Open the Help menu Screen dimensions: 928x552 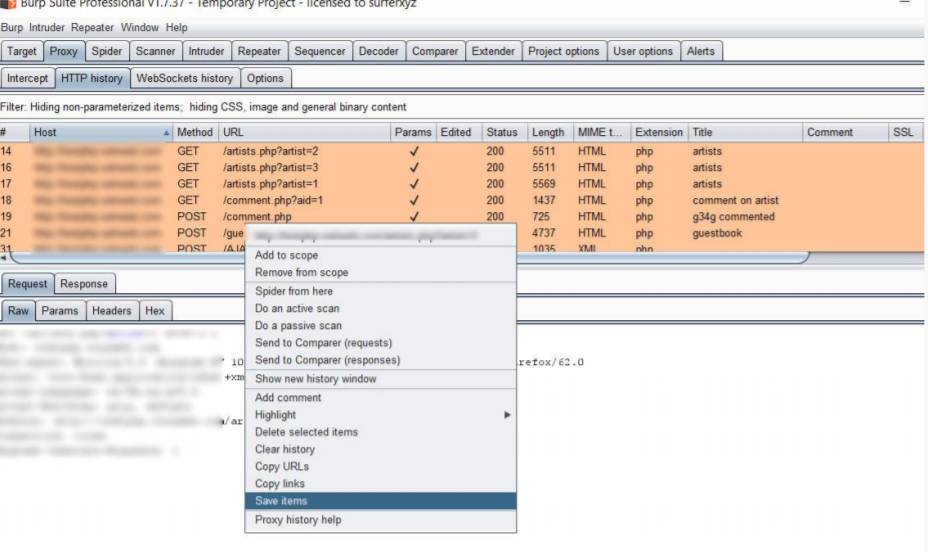tap(176, 27)
